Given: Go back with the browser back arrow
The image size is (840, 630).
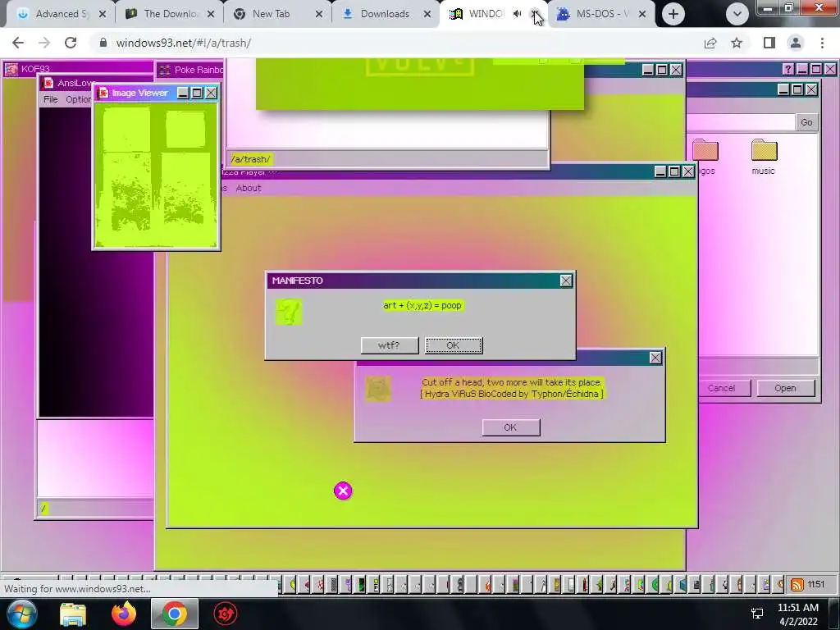Looking at the screenshot, I should pyautogui.click(x=18, y=43).
